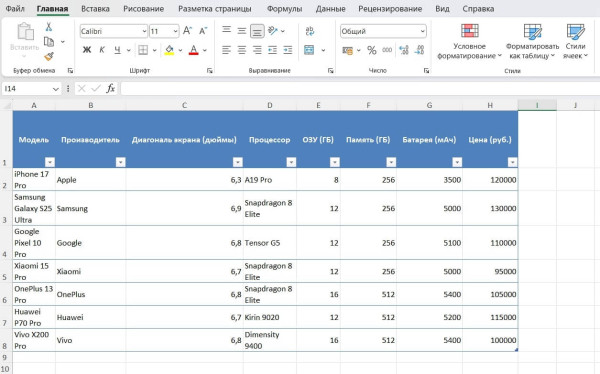The image size is (600, 374).
Task: Click the Paste (Вставить) clipboard icon
Action: [25, 32]
